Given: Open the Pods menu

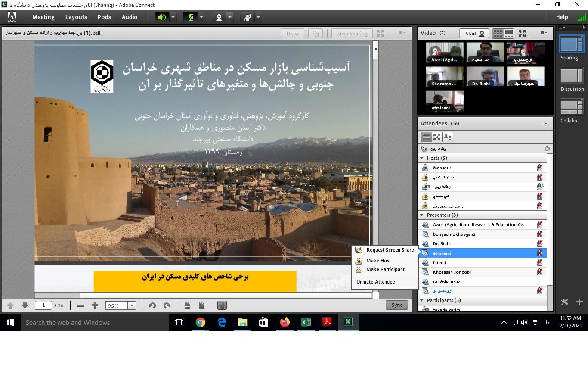Looking at the screenshot, I should point(104,17).
